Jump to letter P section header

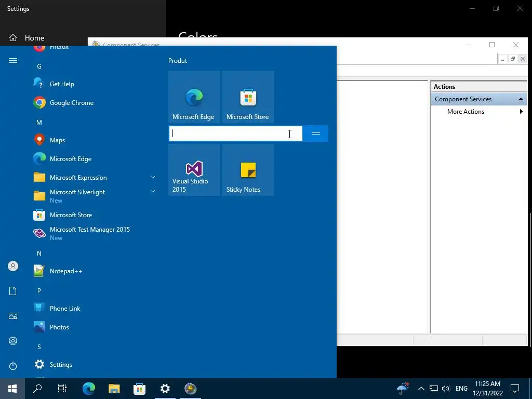pyautogui.click(x=39, y=290)
